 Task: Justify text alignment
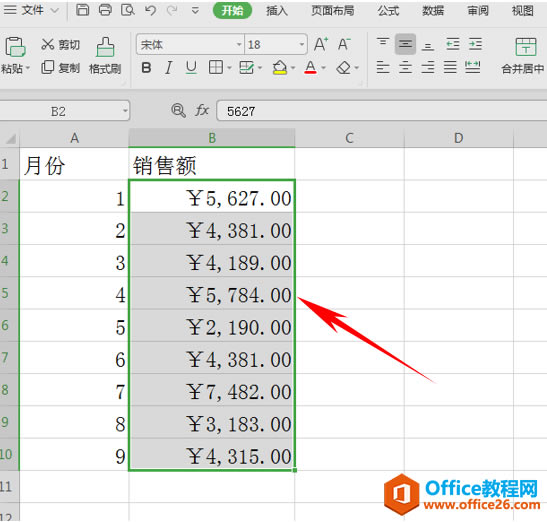click(450, 67)
